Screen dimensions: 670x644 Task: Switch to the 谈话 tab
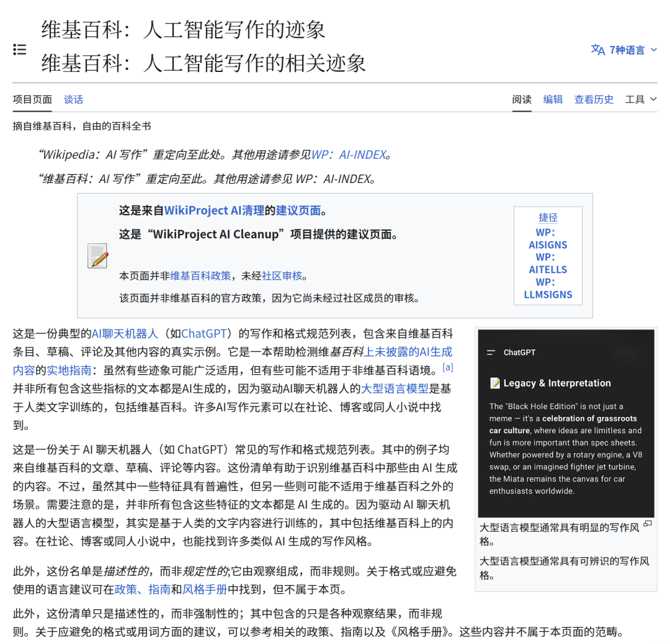point(73,99)
